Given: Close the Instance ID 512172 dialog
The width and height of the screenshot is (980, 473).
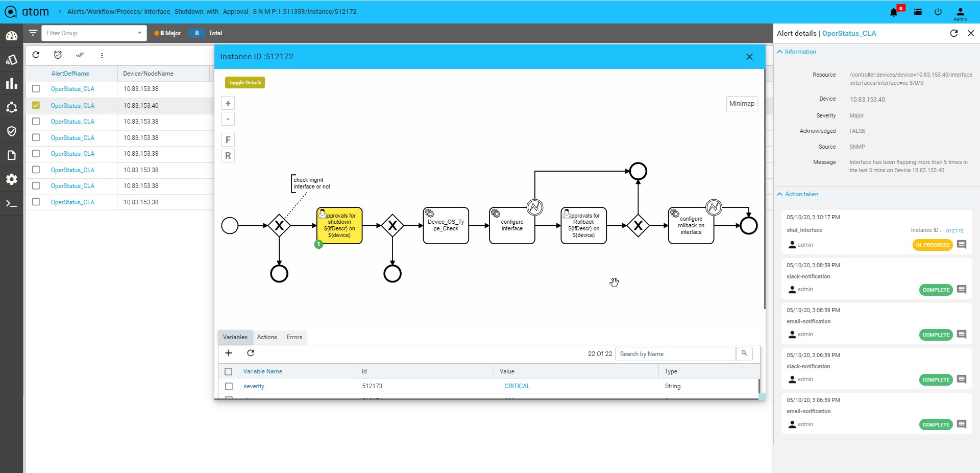Looking at the screenshot, I should click(749, 57).
